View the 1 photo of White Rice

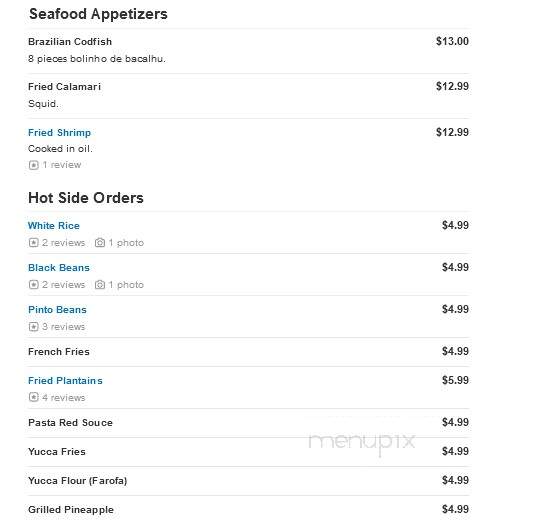[126, 243]
